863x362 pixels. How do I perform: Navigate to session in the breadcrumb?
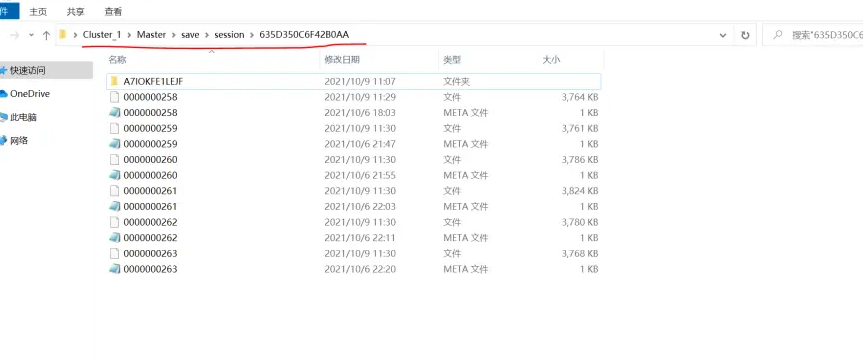(x=229, y=35)
